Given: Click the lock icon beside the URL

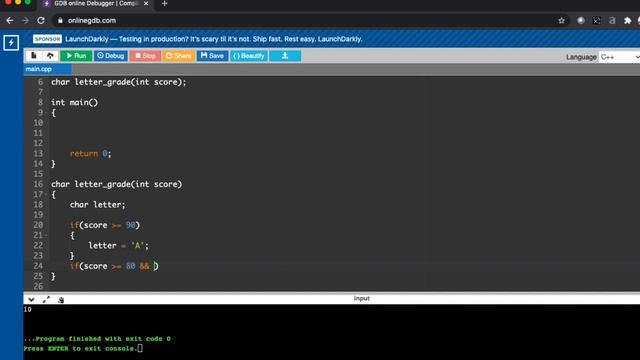Looking at the screenshot, I should coord(60,20).
